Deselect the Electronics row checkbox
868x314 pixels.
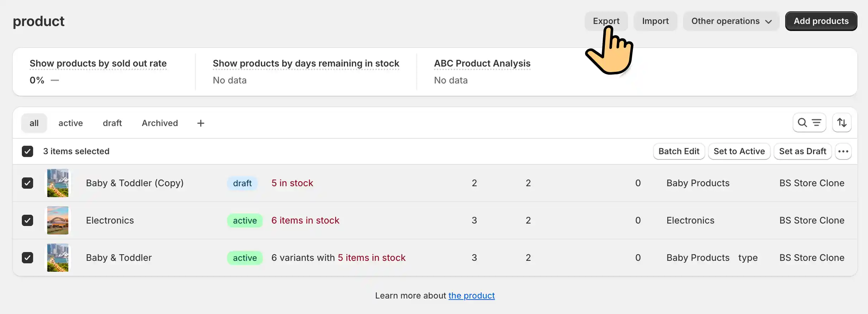[x=27, y=220]
